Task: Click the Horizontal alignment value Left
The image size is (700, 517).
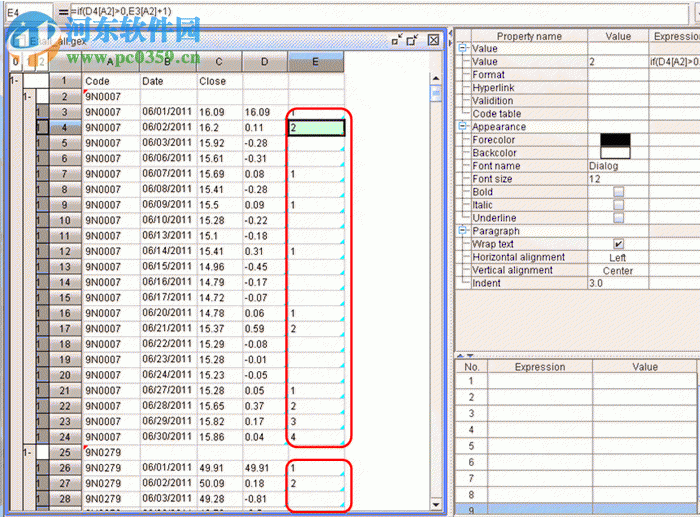Action: pos(618,257)
